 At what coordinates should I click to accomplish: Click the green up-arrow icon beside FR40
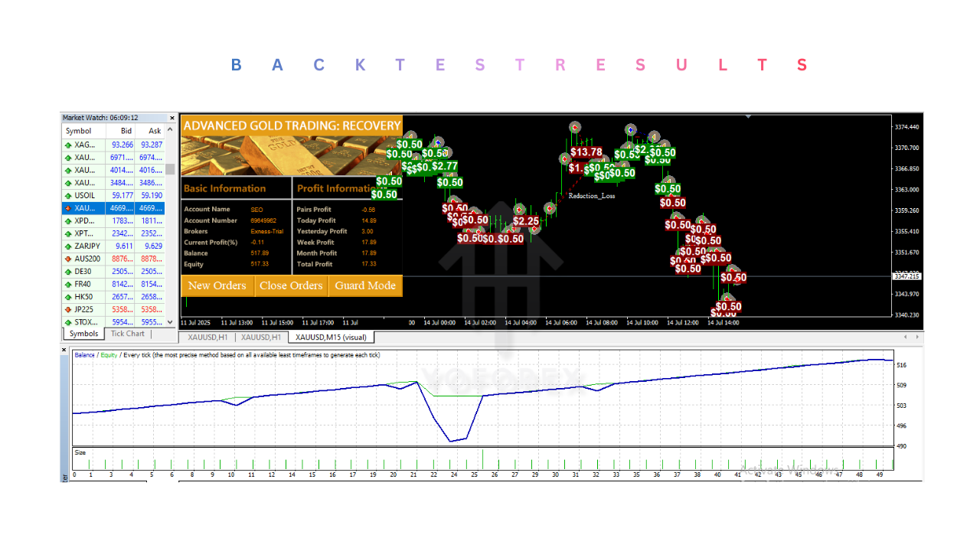tap(67, 283)
